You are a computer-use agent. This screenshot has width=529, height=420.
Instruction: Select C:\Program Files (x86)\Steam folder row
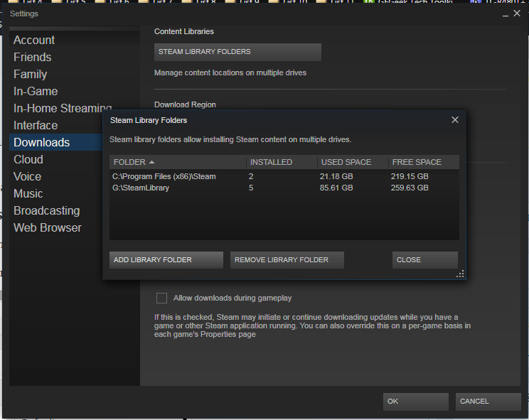tap(284, 176)
